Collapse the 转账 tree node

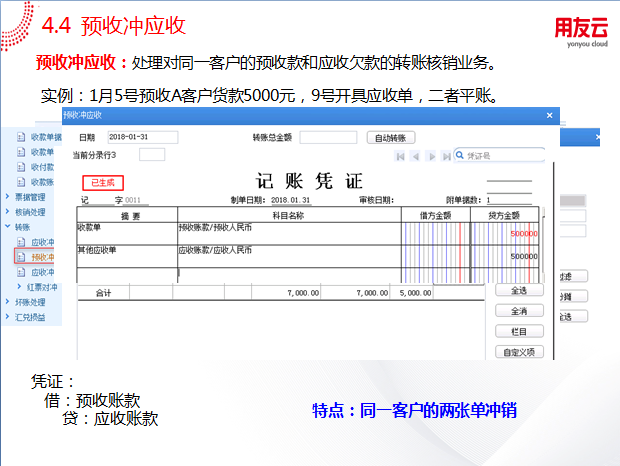(x=8, y=226)
